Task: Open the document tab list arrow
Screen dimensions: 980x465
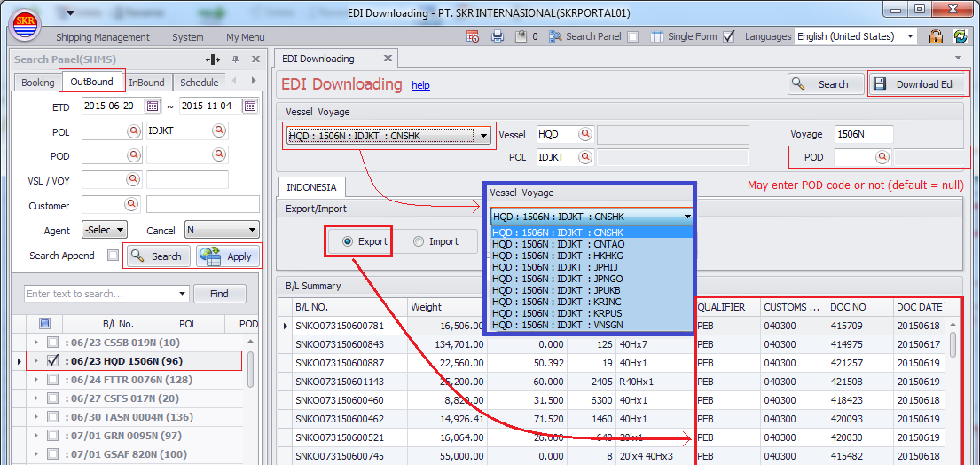Action: pyautogui.click(x=959, y=58)
